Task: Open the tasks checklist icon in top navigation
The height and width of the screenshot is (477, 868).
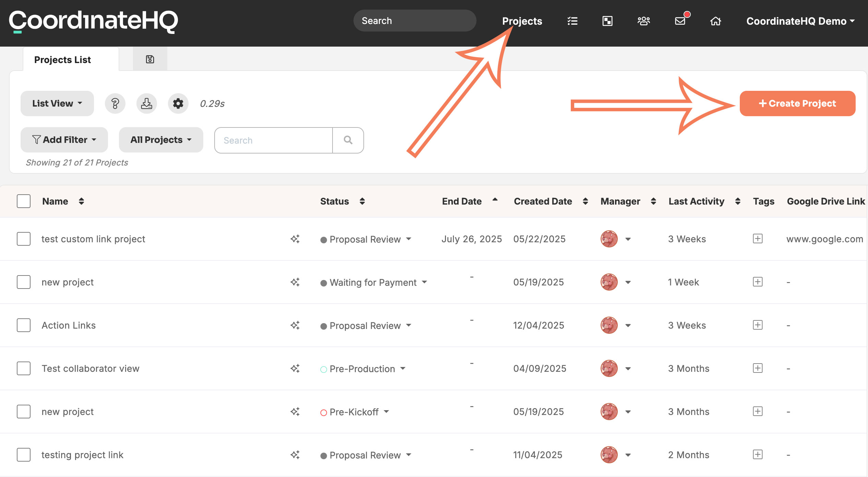Action: coord(572,21)
